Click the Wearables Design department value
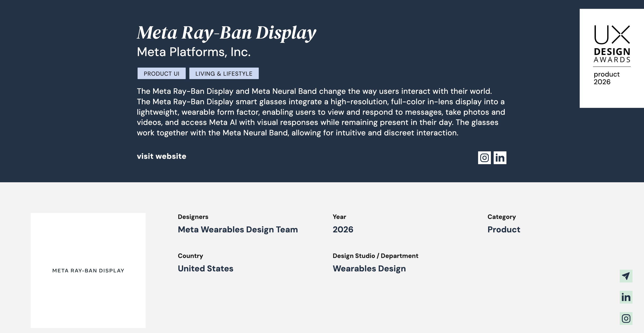Viewport: 644px width, 333px height. (x=369, y=269)
